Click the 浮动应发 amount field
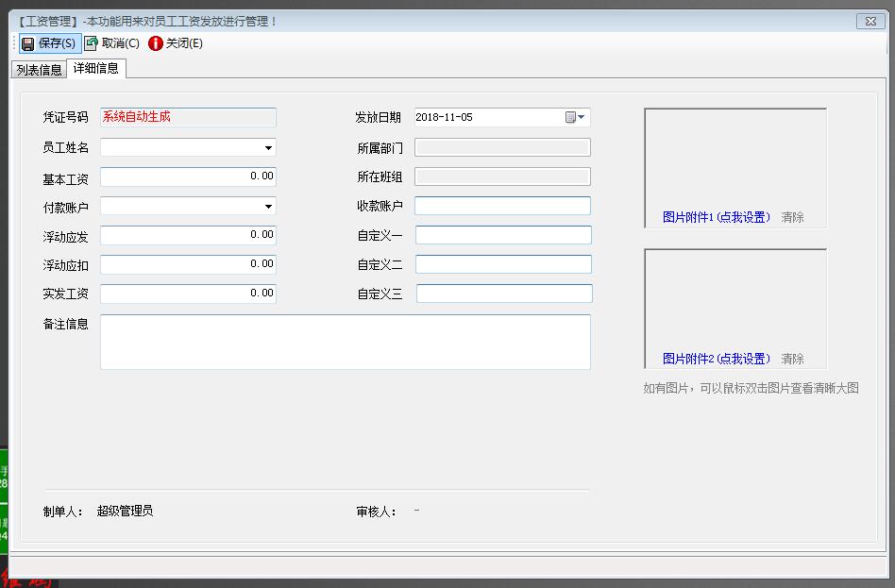Image resolution: width=895 pixels, height=588 pixels. pyautogui.click(x=188, y=235)
